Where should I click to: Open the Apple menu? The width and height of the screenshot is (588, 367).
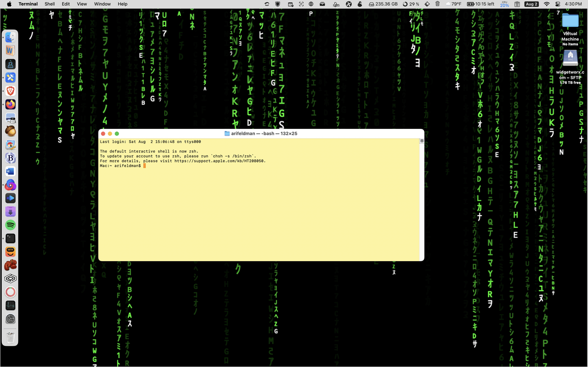coord(9,4)
